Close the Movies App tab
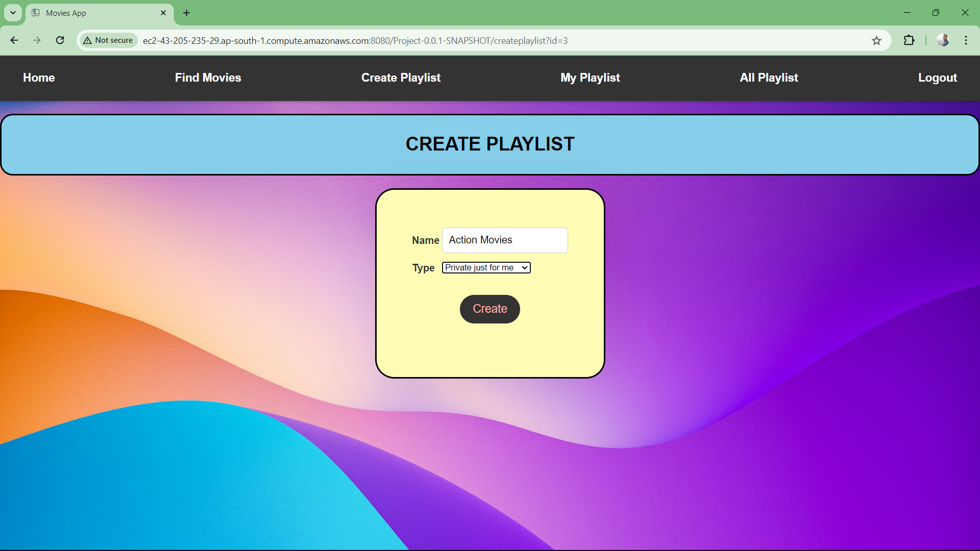This screenshot has height=551, width=980. coord(163,13)
